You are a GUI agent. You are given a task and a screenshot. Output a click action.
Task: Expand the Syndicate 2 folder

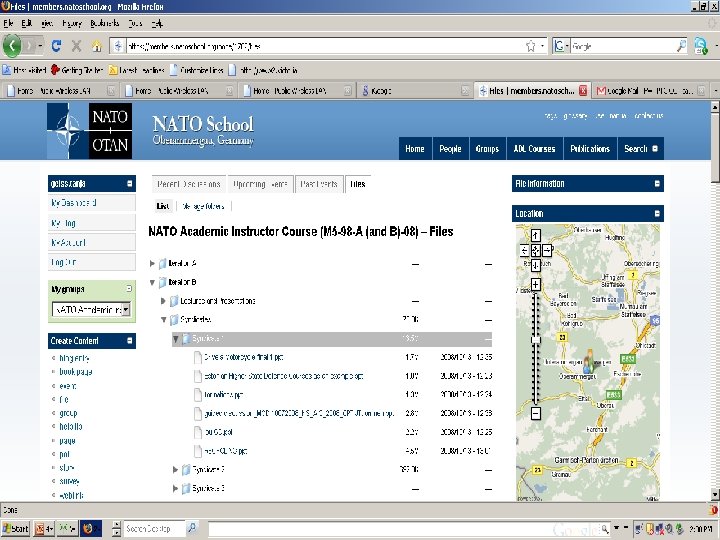pyautogui.click(x=175, y=470)
